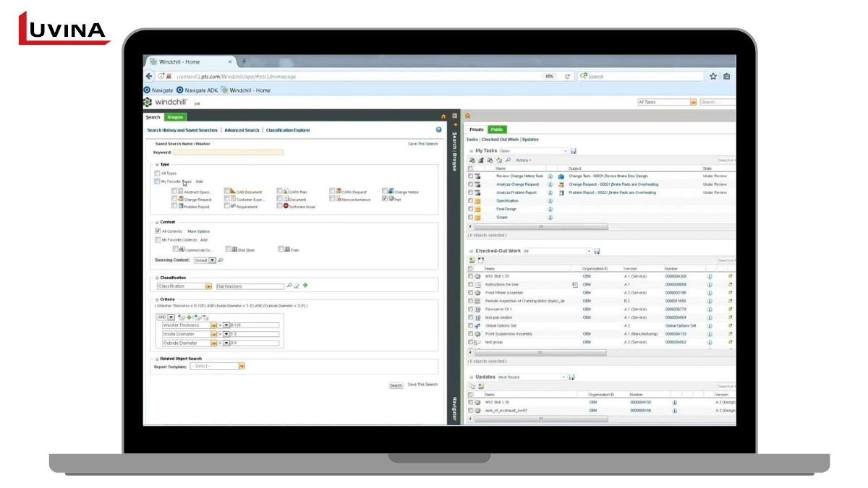Uncheck the Part type checkbox
868x488 pixels.
(385, 199)
